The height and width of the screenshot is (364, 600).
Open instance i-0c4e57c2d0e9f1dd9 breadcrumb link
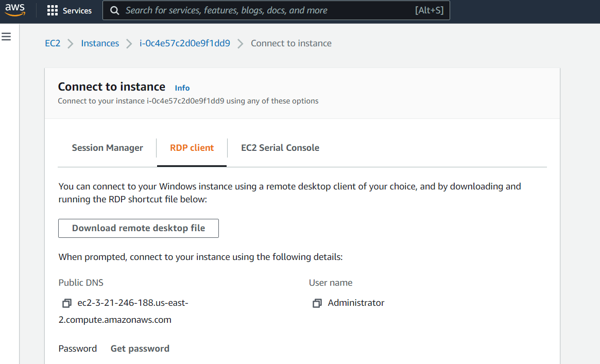click(x=185, y=43)
